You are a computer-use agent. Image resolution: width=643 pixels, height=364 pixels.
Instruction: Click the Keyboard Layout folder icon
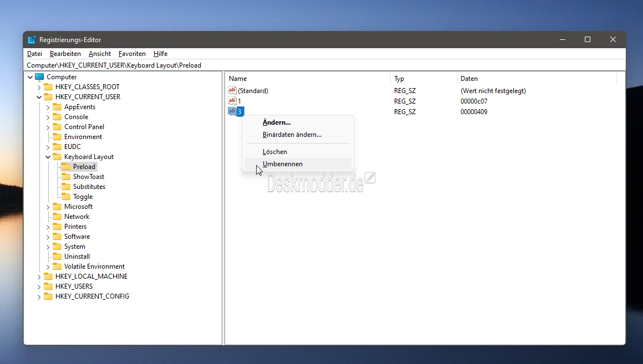(x=57, y=157)
